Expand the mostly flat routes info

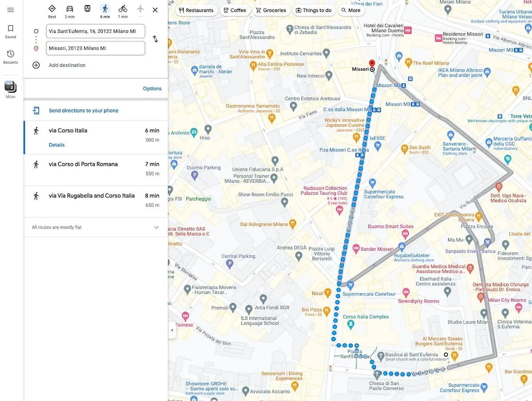156,227
